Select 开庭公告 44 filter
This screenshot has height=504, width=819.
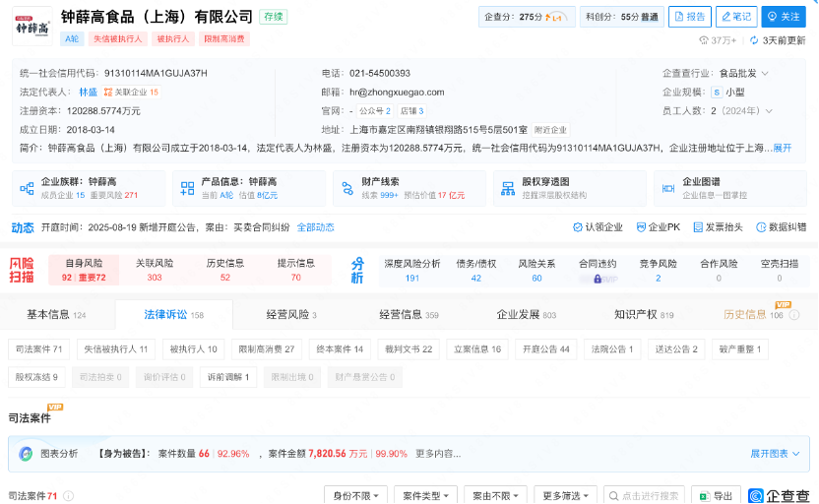click(545, 348)
